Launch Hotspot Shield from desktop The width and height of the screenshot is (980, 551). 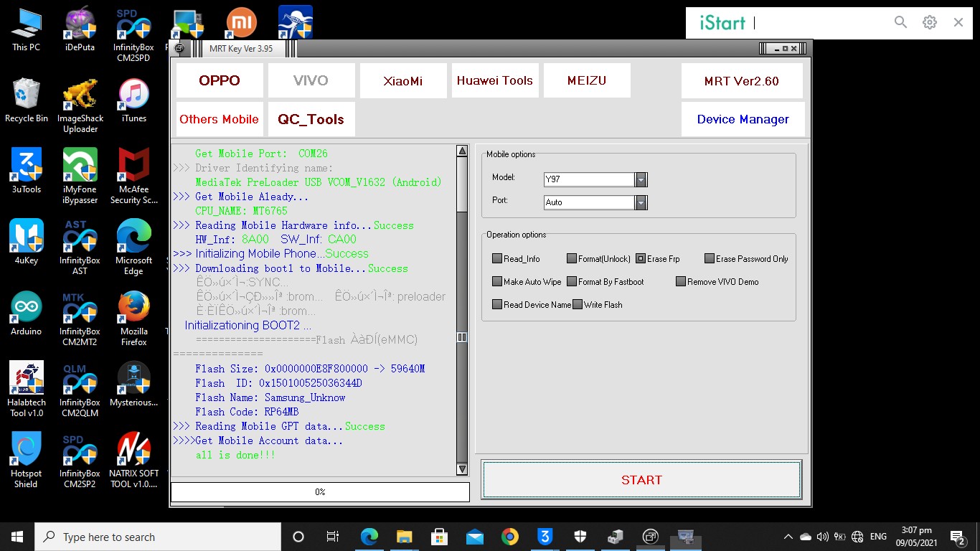[27, 461]
